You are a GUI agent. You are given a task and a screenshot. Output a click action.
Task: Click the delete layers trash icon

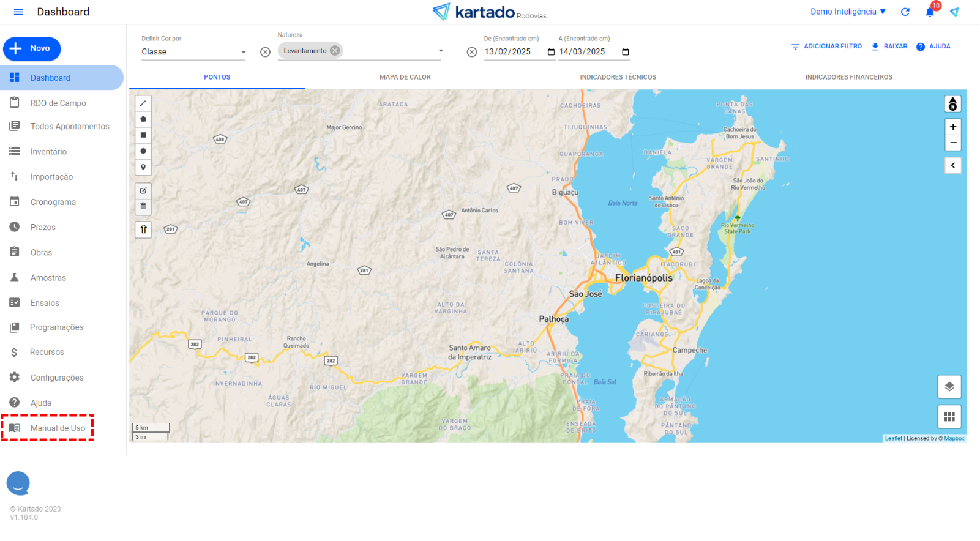pyautogui.click(x=143, y=206)
